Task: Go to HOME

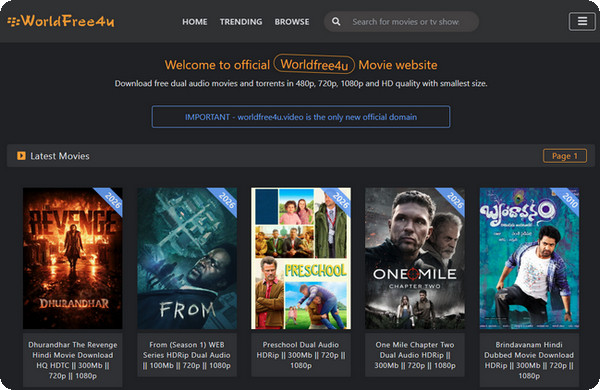Action: point(195,22)
